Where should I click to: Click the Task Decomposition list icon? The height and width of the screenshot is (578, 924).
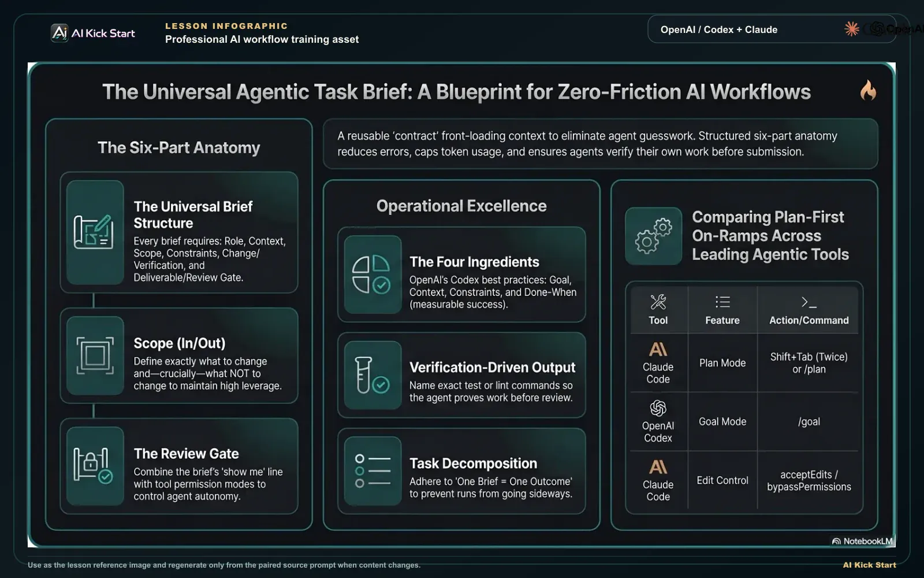(x=372, y=471)
